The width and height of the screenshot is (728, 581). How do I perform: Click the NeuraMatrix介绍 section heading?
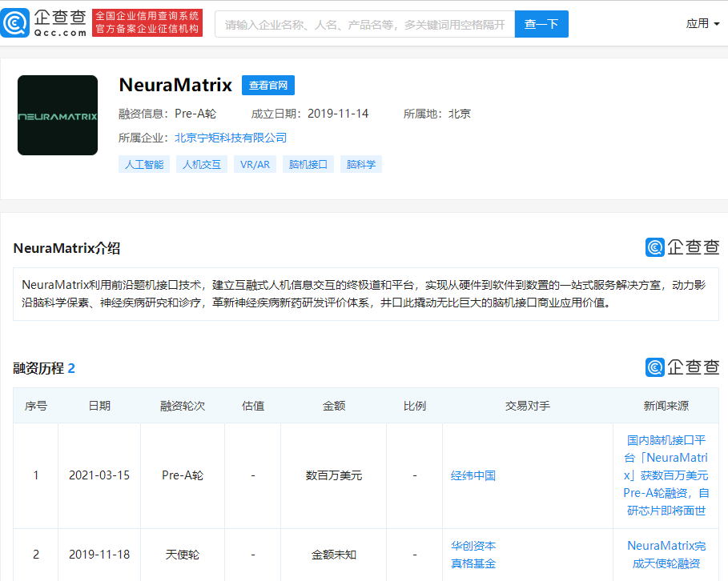[x=66, y=248]
